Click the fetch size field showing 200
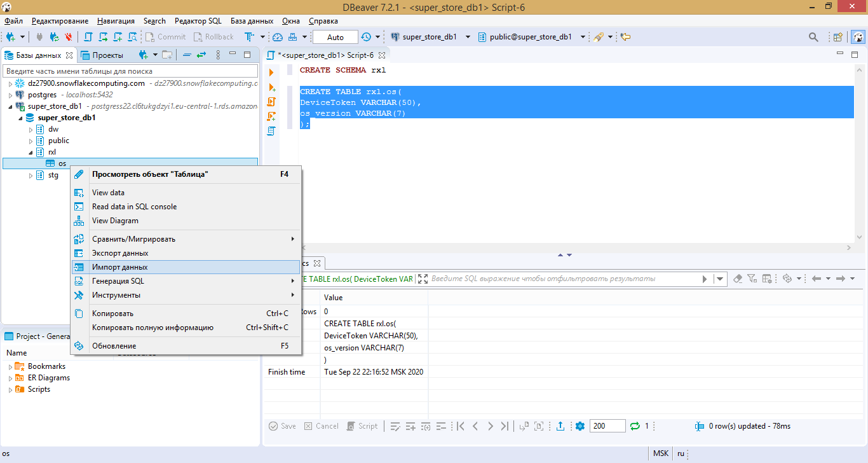 coord(606,426)
